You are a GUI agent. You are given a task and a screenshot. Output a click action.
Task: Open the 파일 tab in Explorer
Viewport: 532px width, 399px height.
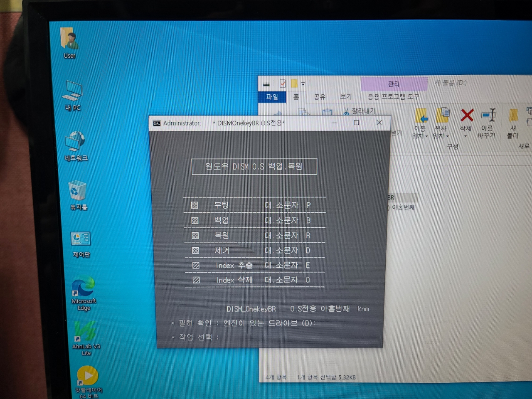[x=272, y=97]
